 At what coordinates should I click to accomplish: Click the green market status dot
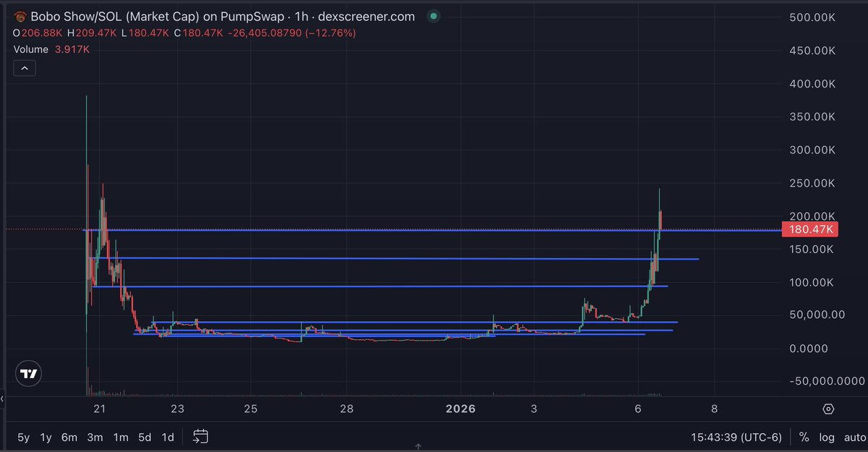tap(433, 17)
